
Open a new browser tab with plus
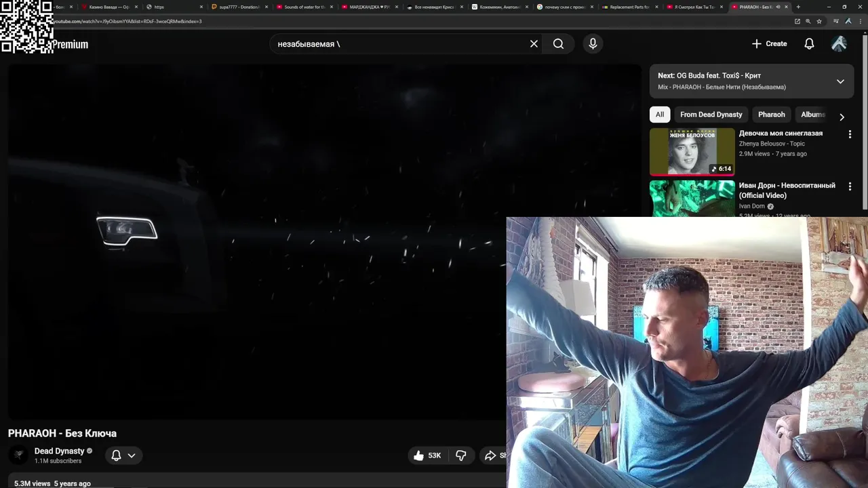[798, 7]
